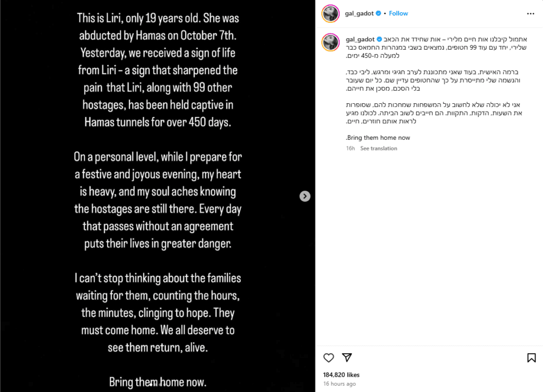Share the post via paper plane icon
The width and height of the screenshot is (543, 392).
[347, 358]
